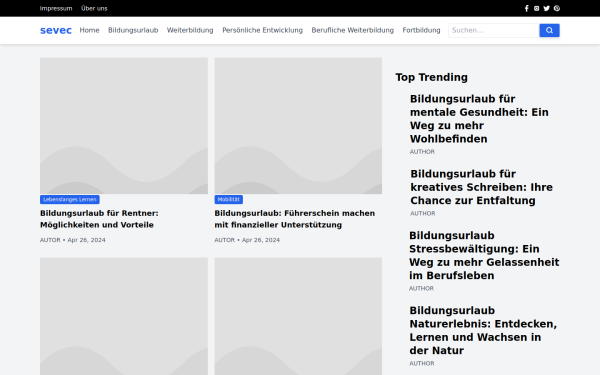Open the Instagram social icon
600x375 pixels.
coord(536,8)
